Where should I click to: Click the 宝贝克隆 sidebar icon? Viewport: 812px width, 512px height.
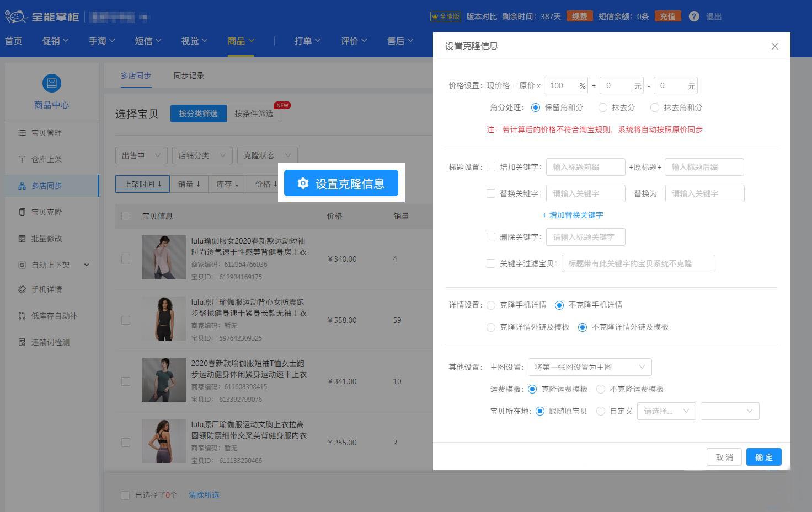[22, 212]
